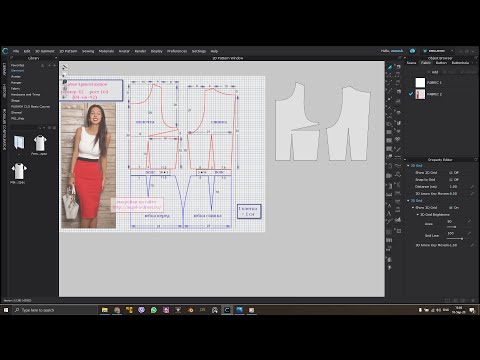480x360 pixels.
Task: Switch to the Button tab in the Object Browser
Action: click(x=441, y=63)
